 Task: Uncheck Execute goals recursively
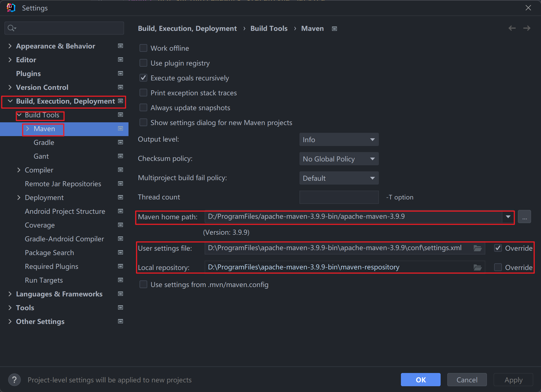tap(143, 78)
